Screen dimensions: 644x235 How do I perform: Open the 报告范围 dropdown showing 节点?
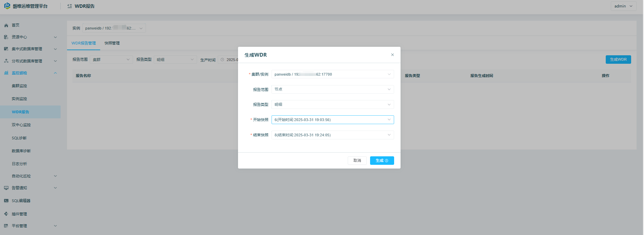[332, 90]
